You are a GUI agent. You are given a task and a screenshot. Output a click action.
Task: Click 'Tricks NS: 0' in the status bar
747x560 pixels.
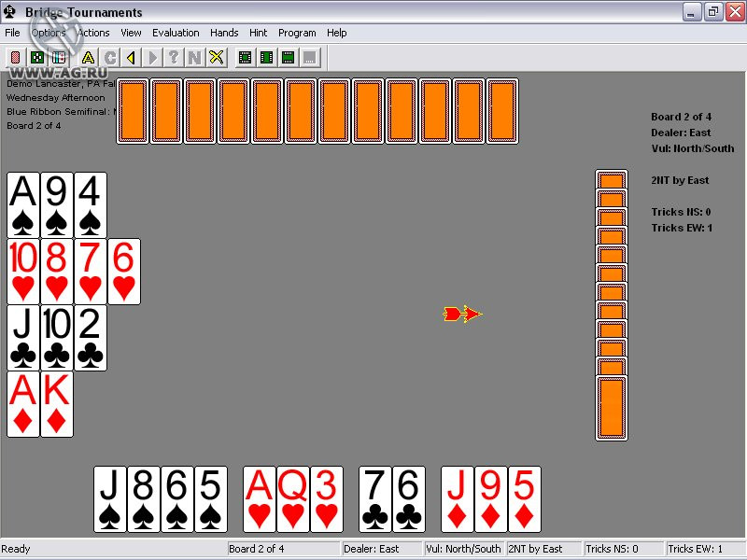[x=624, y=549]
